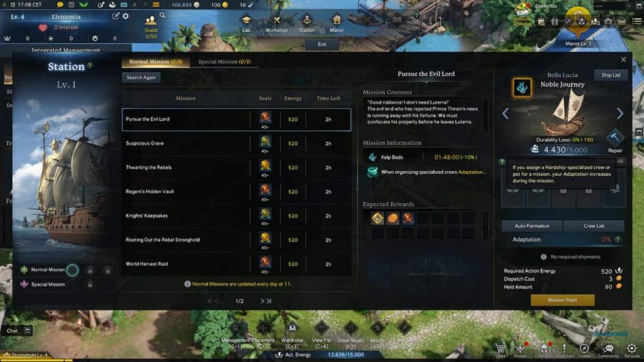644x362 pixels.
Task: Click the Auto Formation button
Action: pos(532,226)
